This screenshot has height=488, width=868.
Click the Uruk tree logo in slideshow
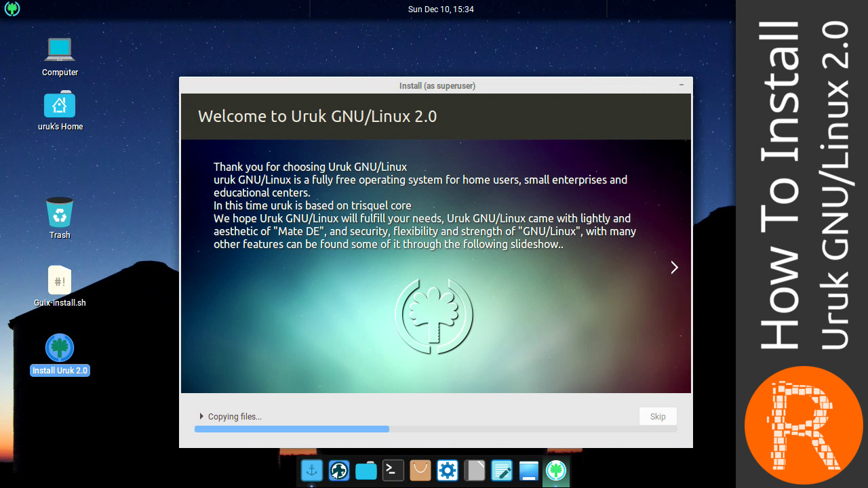(434, 315)
